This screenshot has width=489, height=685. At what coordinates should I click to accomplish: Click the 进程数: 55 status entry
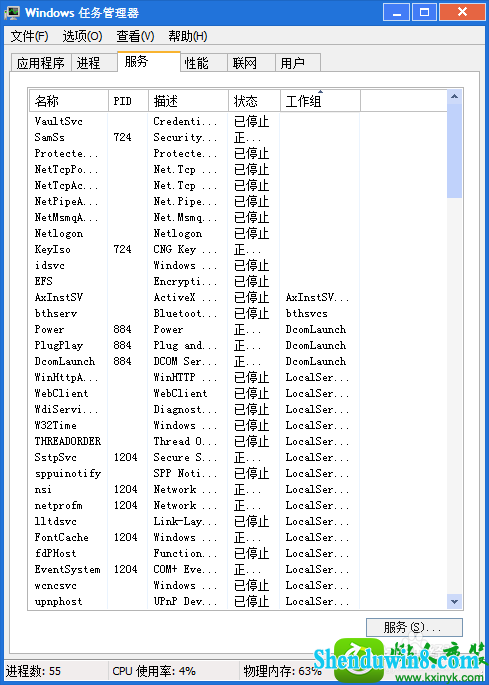33,671
